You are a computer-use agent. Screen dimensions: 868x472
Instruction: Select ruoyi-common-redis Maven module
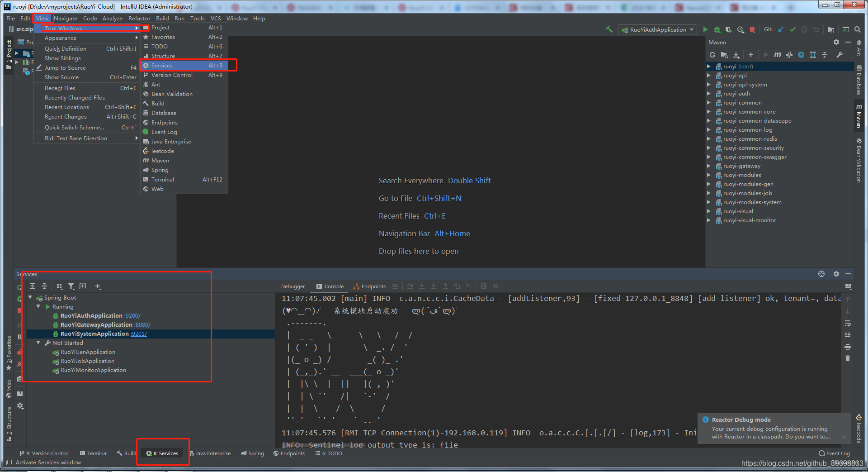coord(750,139)
